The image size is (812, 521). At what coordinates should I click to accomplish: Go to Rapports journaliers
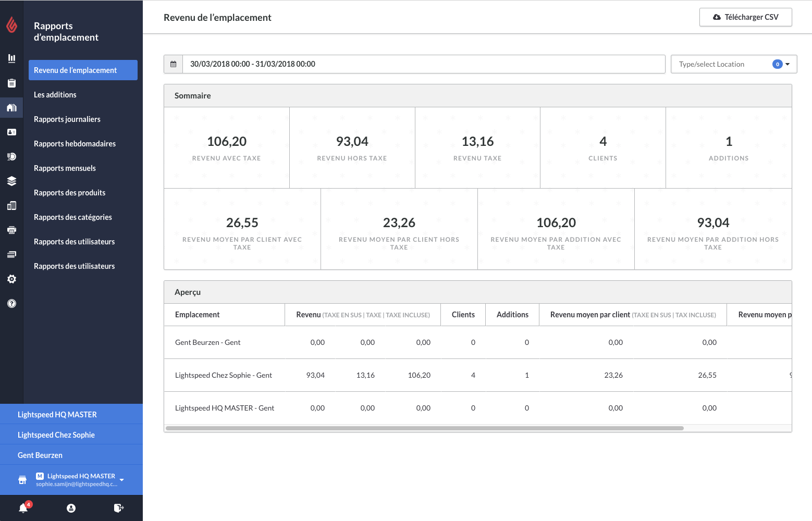coord(67,119)
